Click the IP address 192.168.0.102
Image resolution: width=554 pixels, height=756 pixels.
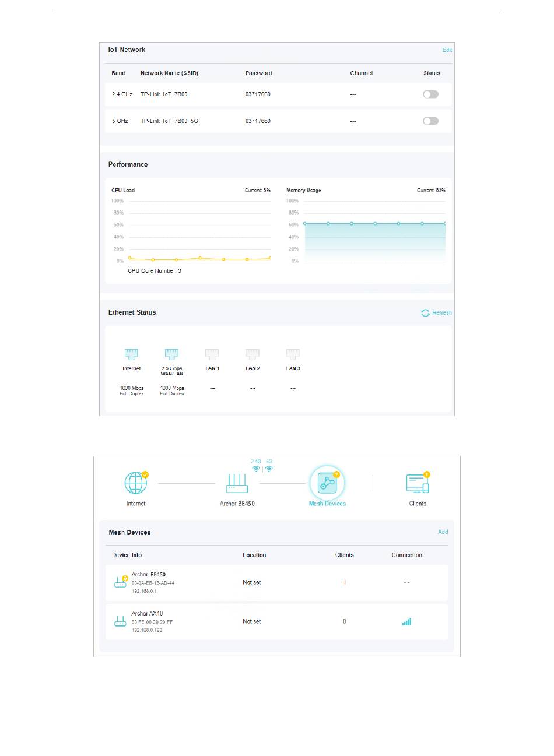pos(146,630)
